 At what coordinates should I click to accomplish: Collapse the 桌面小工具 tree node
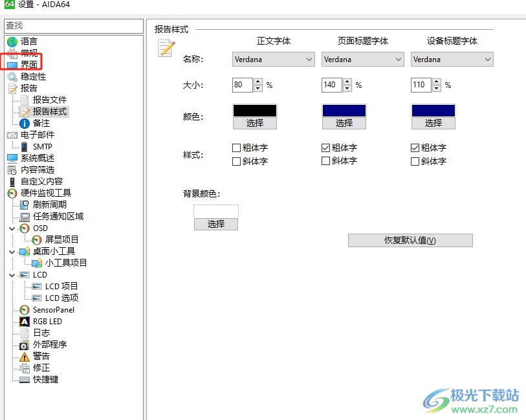point(12,252)
